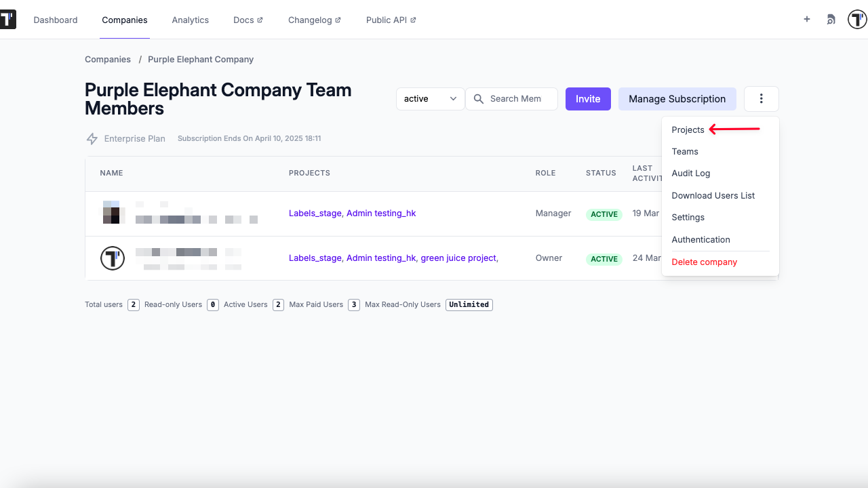Click the Manage Subscription button
Image resolution: width=868 pixels, height=488 pixels.
pyautogui.click(x=677, y=98)
